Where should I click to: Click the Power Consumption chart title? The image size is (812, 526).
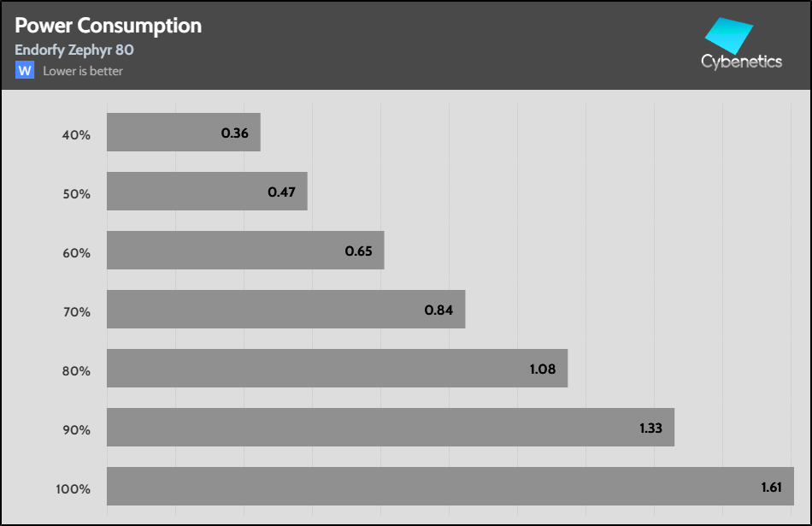point(109,25)
